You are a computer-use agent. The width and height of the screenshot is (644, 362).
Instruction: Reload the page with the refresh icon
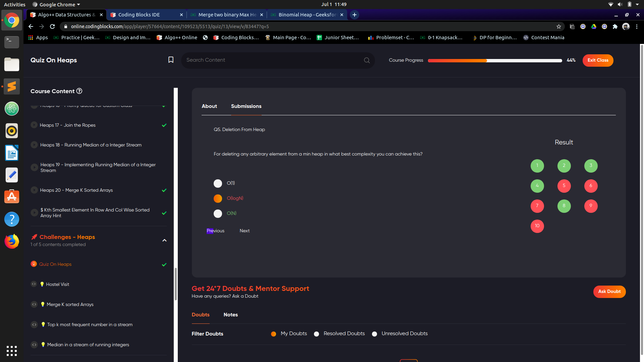click(52, 26)
